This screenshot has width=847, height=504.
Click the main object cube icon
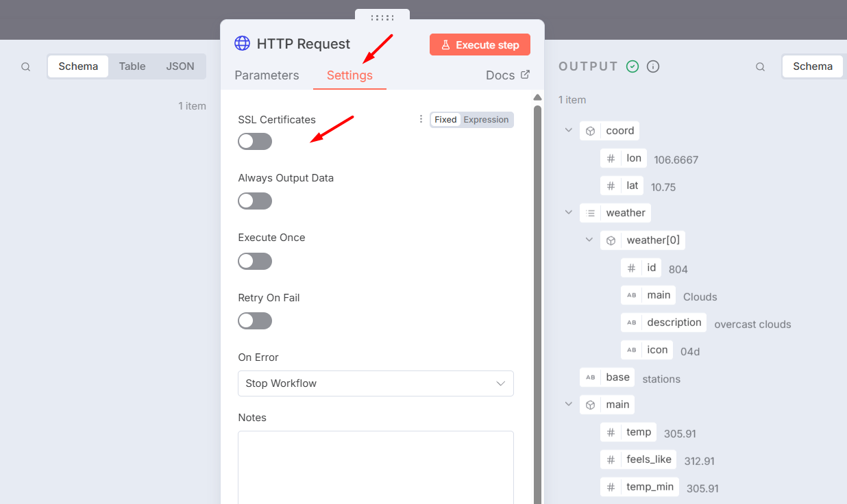[590, 405]
